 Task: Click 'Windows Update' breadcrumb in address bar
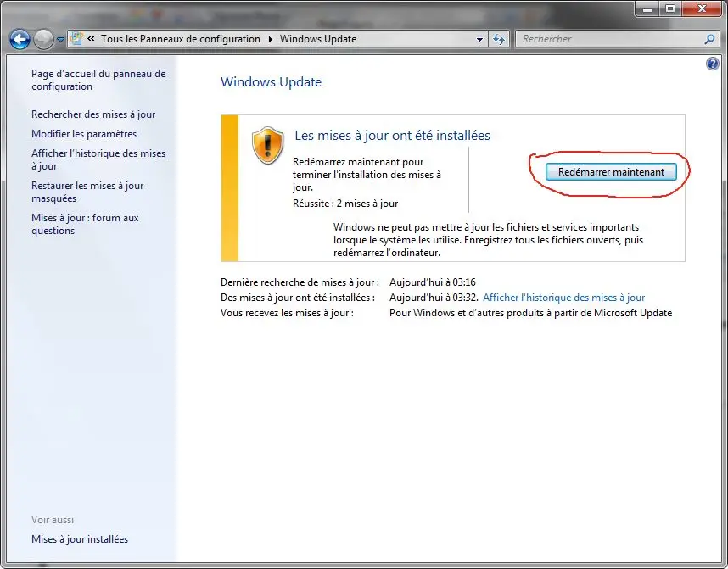[318, 39]
